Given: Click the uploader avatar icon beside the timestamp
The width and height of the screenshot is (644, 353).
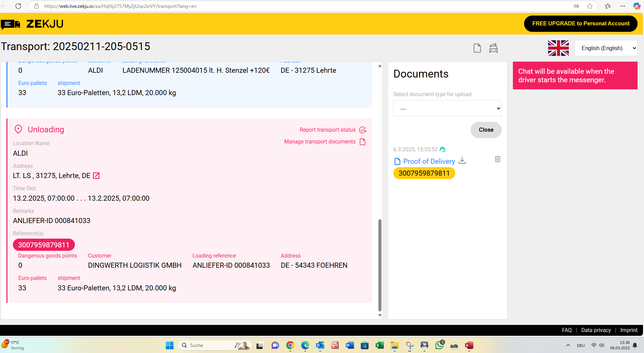Looking at the screenshot, I should point(442,150).
